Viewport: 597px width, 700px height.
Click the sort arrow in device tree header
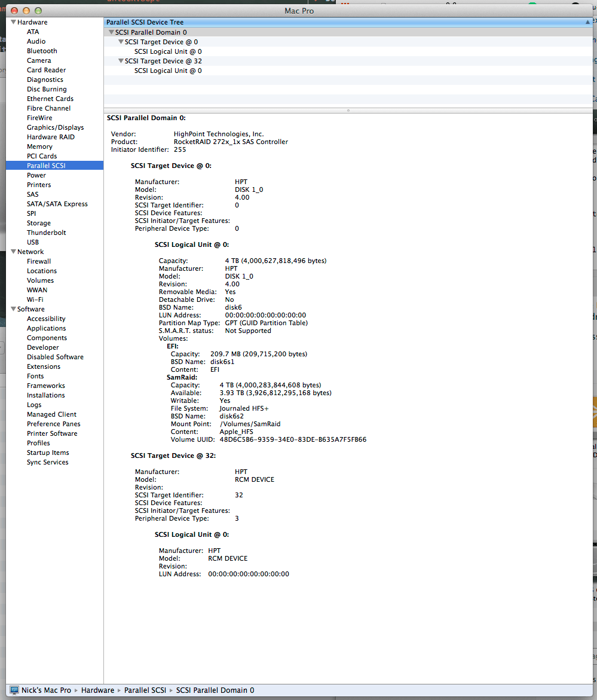point(587,22)
